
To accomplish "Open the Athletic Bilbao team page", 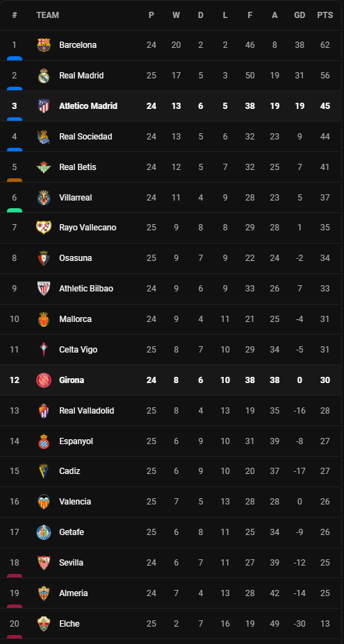I will 86,288.
